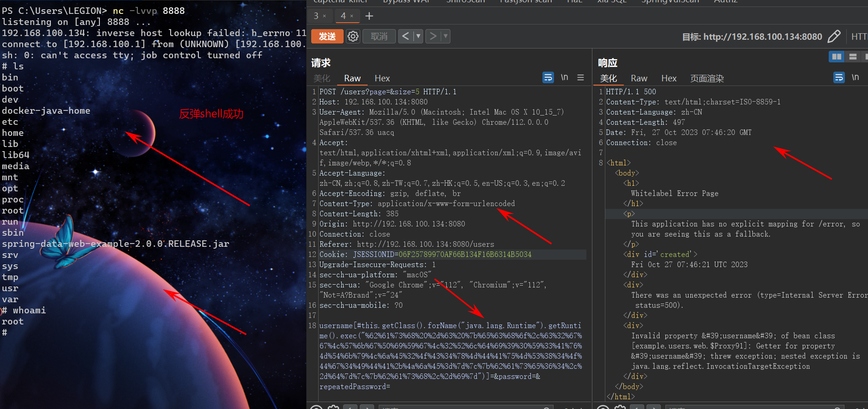
Task: Click the sec-ch-ua-mobile: ?0 header
Action: pos(361,305)
